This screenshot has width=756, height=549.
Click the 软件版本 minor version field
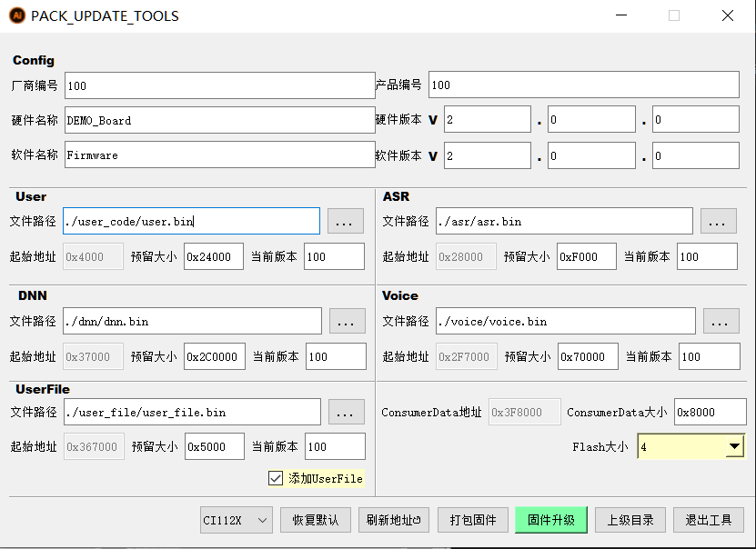tap(591, 155)
